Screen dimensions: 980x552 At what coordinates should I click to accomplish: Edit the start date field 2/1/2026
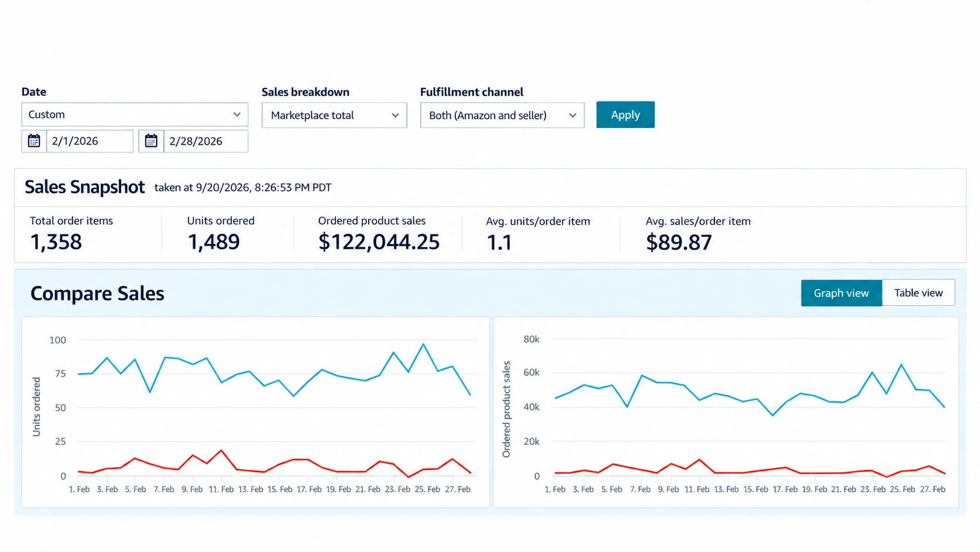point(90,141)
